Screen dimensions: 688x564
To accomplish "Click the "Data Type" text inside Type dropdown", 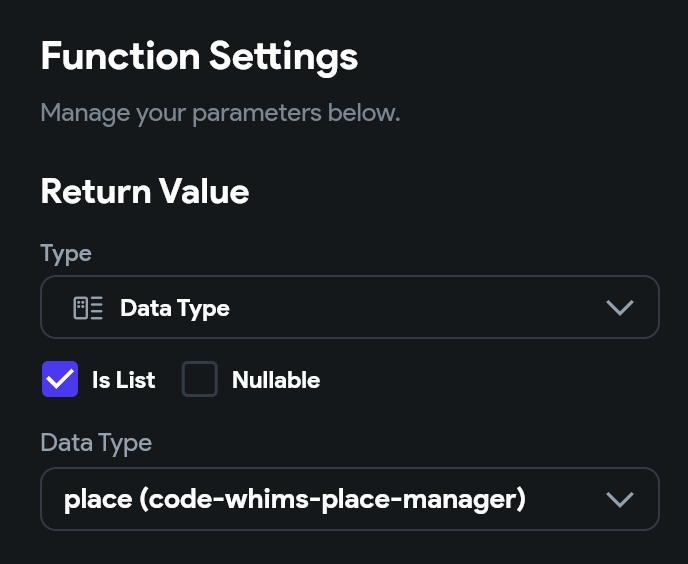I will pyautogui.click(x=175, y=308).
